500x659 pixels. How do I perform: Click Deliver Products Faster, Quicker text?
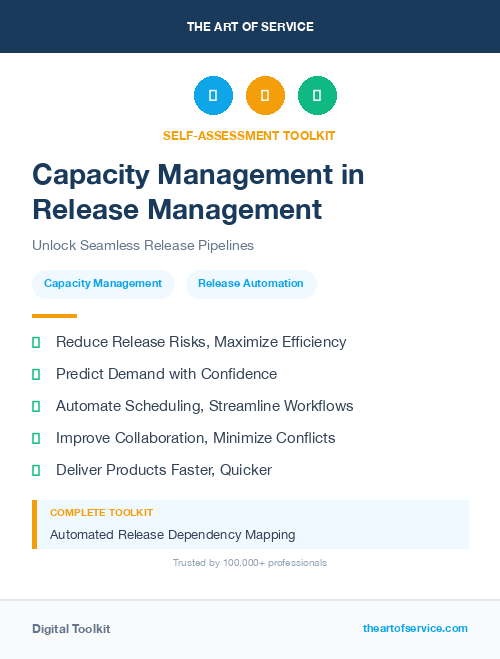164,470
